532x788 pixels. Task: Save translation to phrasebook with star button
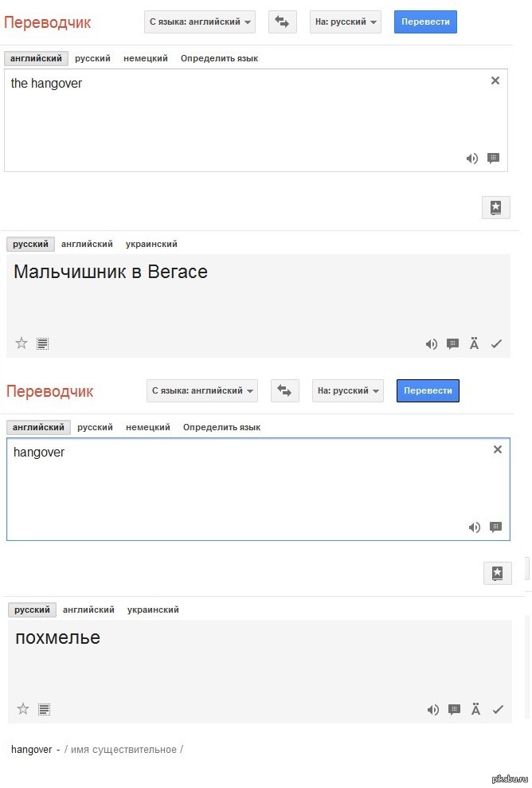495,206
